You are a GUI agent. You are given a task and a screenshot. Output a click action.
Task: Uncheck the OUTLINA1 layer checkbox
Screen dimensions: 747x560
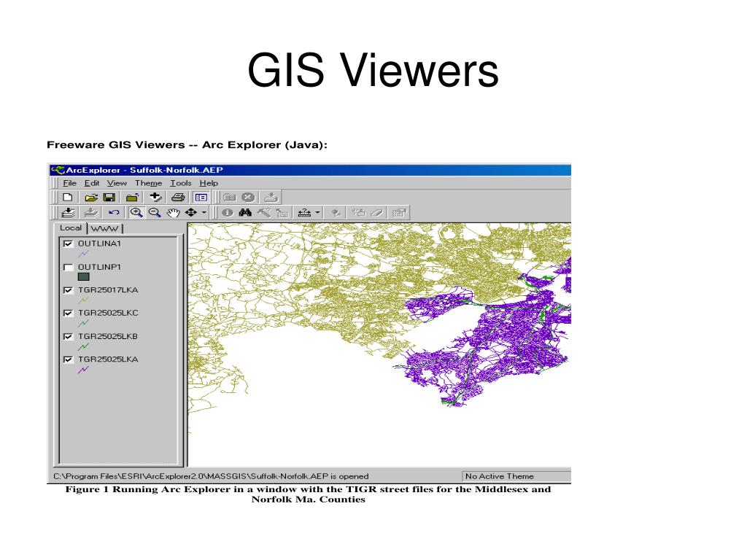coord(68,244)
